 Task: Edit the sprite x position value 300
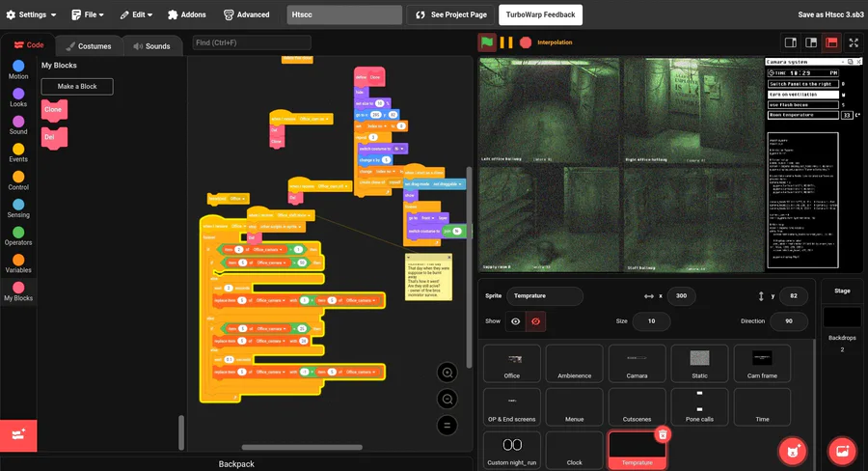681,296
